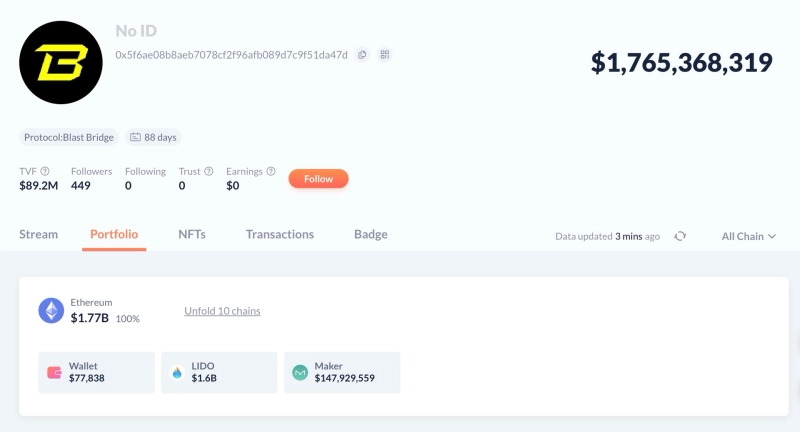Copy the wallet address with the copy icon
800x432 pixels.
[x=362, y=55]
